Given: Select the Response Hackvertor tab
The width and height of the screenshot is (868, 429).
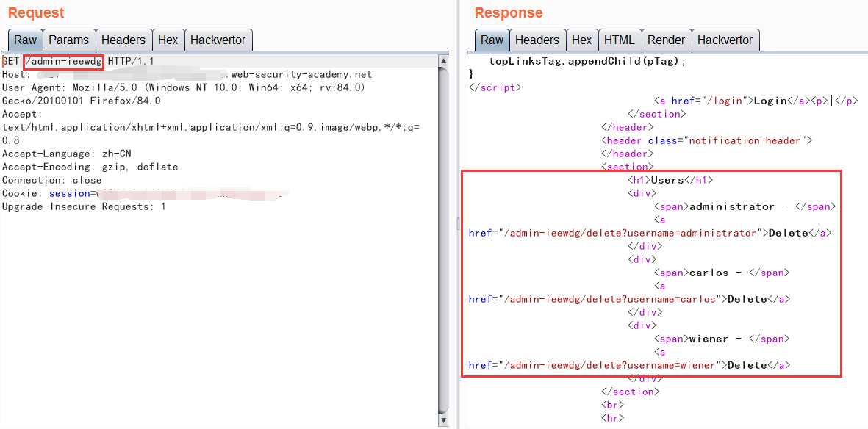Looking at the screenshot, I should pyautogui.click(x=725, y=40).
